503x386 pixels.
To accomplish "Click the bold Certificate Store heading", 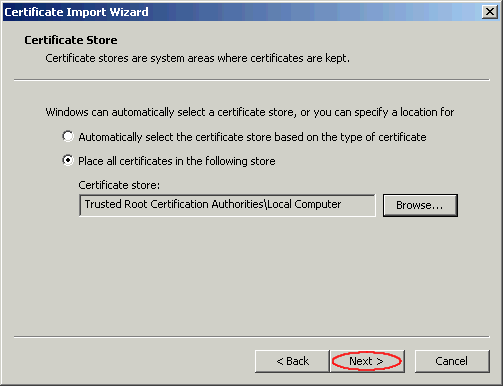I will [71, 40].
